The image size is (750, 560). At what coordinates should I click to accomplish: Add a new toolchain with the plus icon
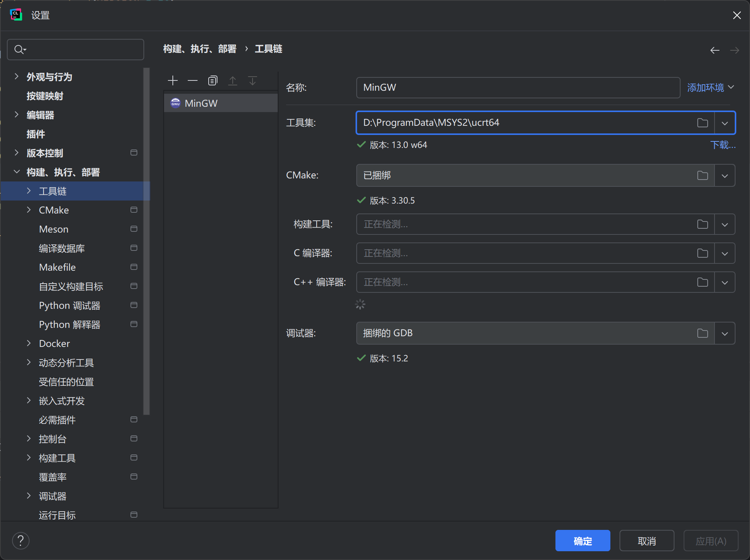coord(173,80)
